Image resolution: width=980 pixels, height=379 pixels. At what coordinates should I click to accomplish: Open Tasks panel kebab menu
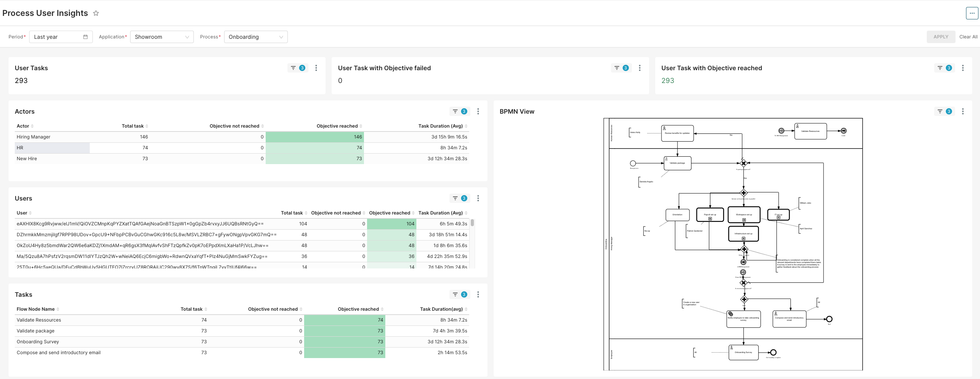click(x=478, y=294)
